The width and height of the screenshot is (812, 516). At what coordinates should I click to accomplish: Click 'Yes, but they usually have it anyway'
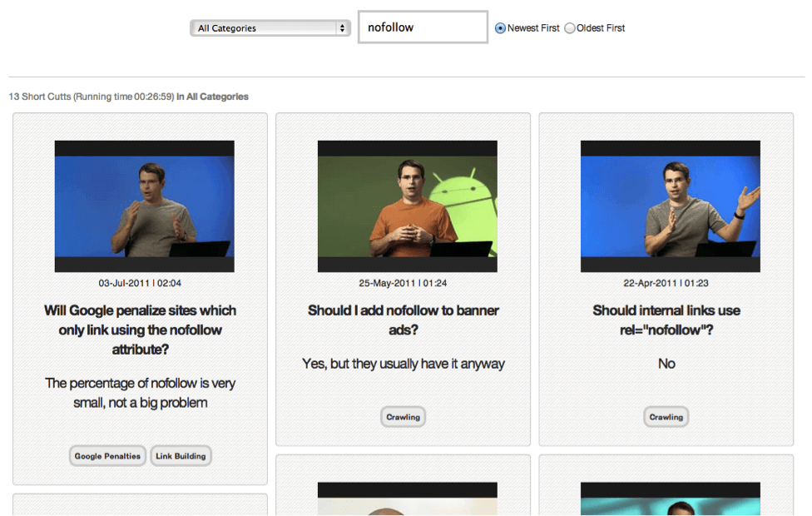(x=404, y=364)
